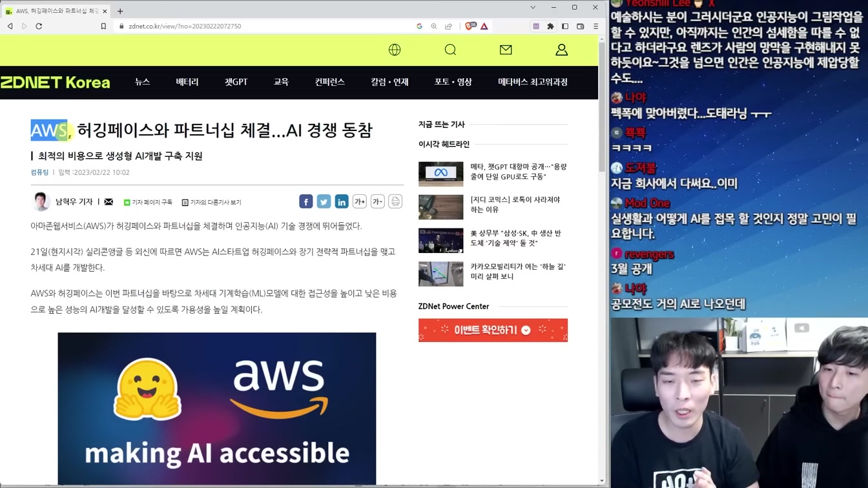Click the ZDNET Korea logo
This screenshot has height=488, width=868.
click(x=56, y=83)
